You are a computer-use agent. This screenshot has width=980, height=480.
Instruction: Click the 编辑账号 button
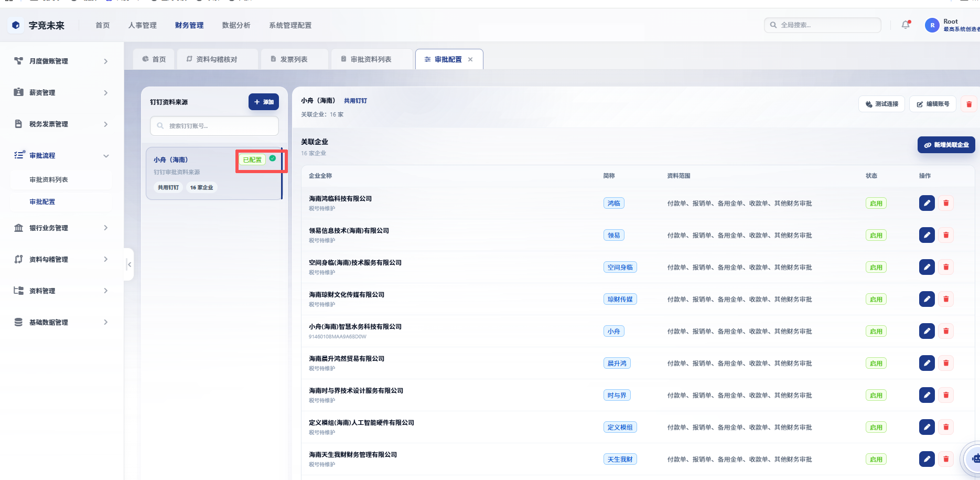[x=933, y=104]
